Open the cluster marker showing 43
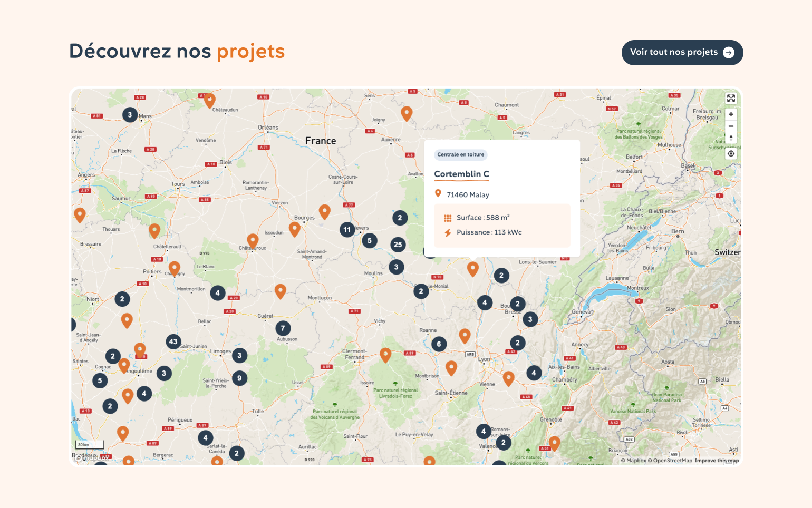 [173, 341]
